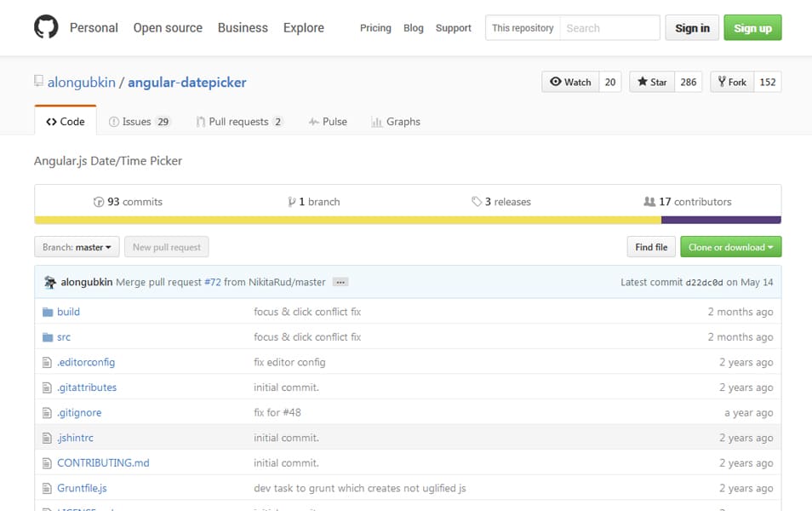Click the Sign in button
Viewport: 812px width, 511px height.
[x=692, y=28]
